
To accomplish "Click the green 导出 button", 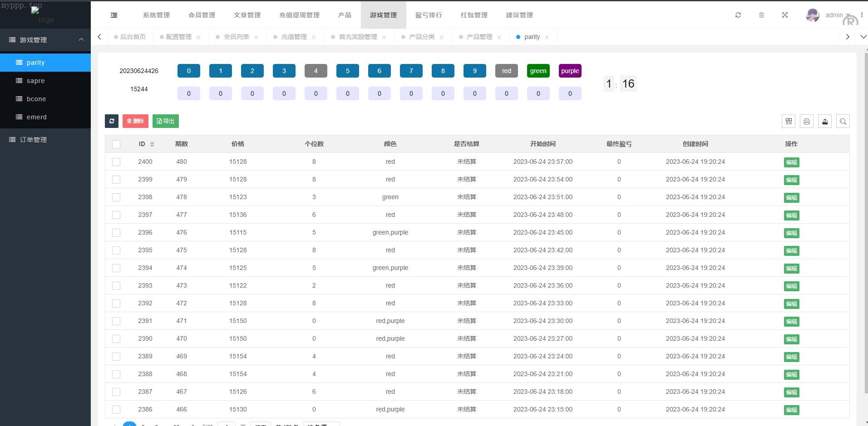I will (x=166, y=121).
